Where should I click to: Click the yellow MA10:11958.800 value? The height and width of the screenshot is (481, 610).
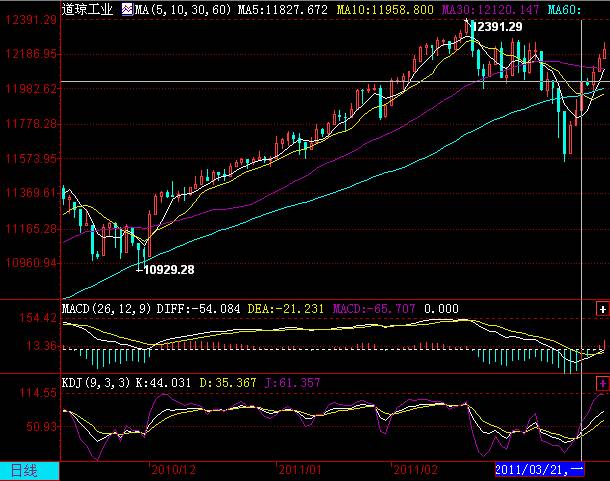pos(385,9)
